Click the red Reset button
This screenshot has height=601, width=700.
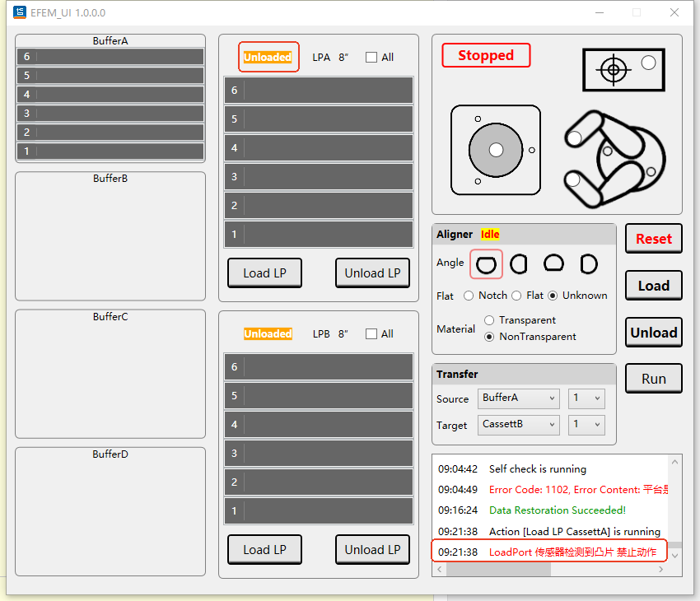tap(654, 239)
